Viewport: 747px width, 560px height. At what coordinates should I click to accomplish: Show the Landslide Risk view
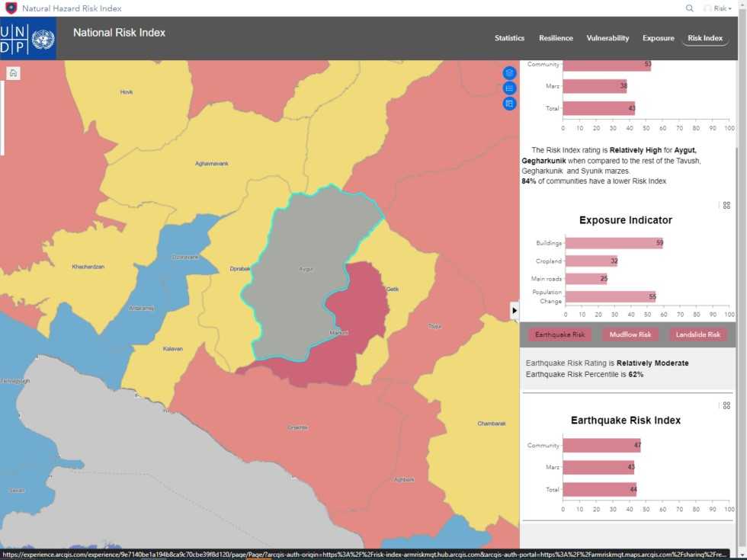[697, 334]
